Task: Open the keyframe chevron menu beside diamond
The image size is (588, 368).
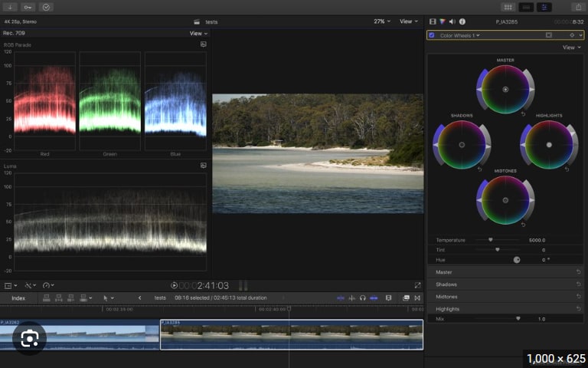Action: (580, 35)
